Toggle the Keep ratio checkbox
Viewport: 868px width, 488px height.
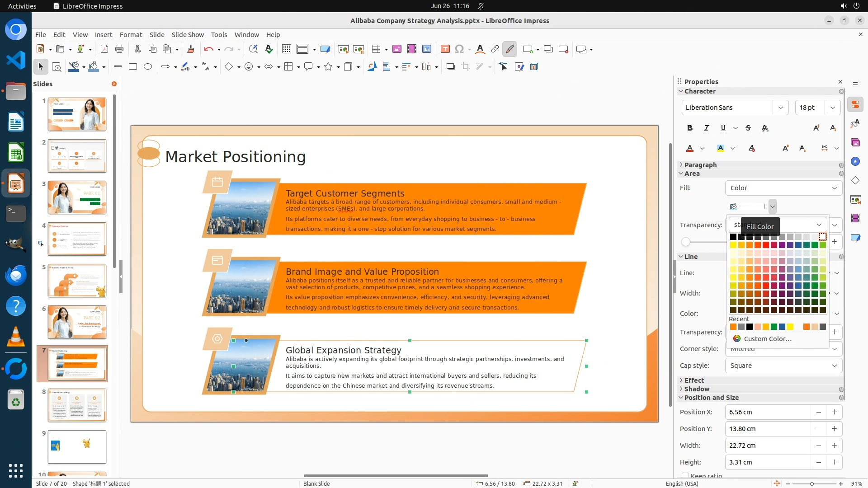(686, 476)
